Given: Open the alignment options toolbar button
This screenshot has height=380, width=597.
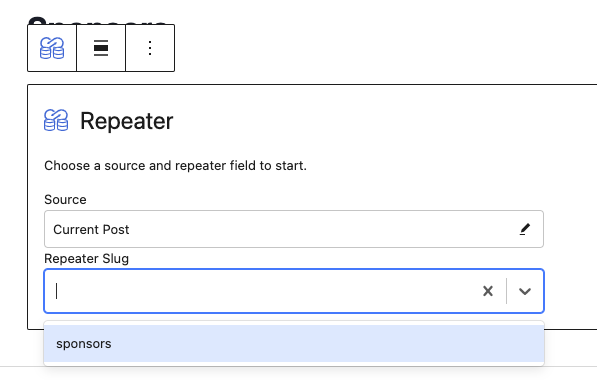Looking at the screenshot, I should point(101,48).
